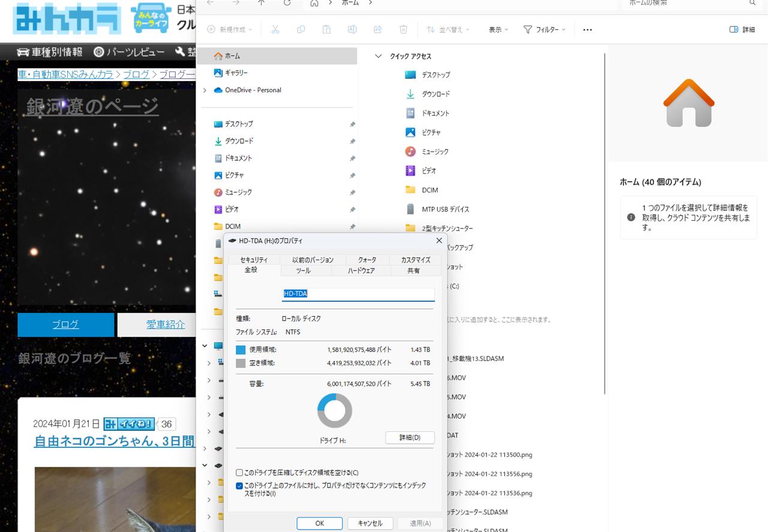768x532 pixels.
Task: Click the ダウンロード arrow icon in Quick Access list
Action: (x=410, y=94)
